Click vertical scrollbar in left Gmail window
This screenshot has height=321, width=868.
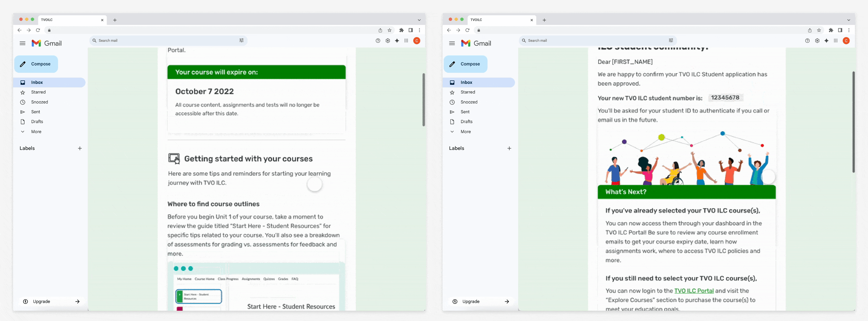pyautogui.click(x=424, y=100)
